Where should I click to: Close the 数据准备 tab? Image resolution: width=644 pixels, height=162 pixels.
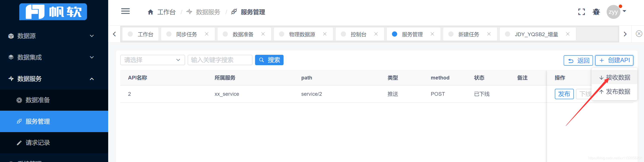pos(263,34)
